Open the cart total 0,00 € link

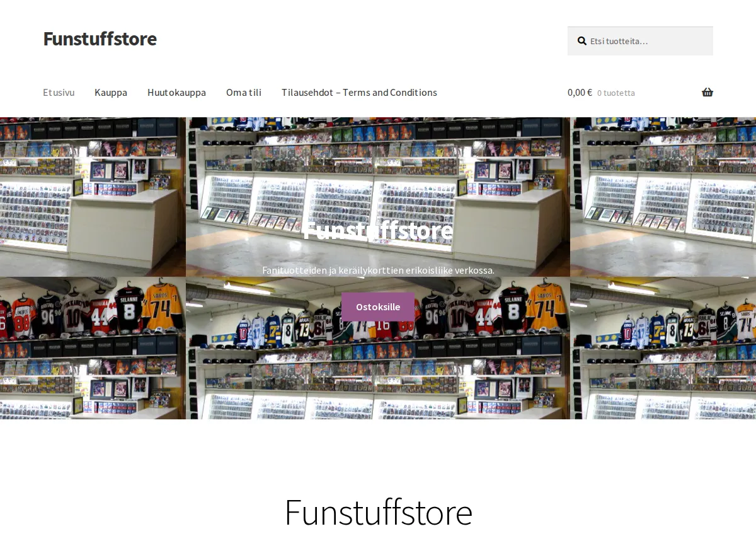click(x=580, y=92)
